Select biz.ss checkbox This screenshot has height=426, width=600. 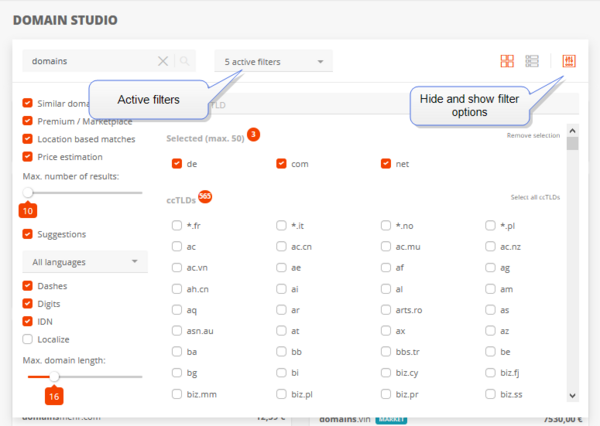click(490, 394)
